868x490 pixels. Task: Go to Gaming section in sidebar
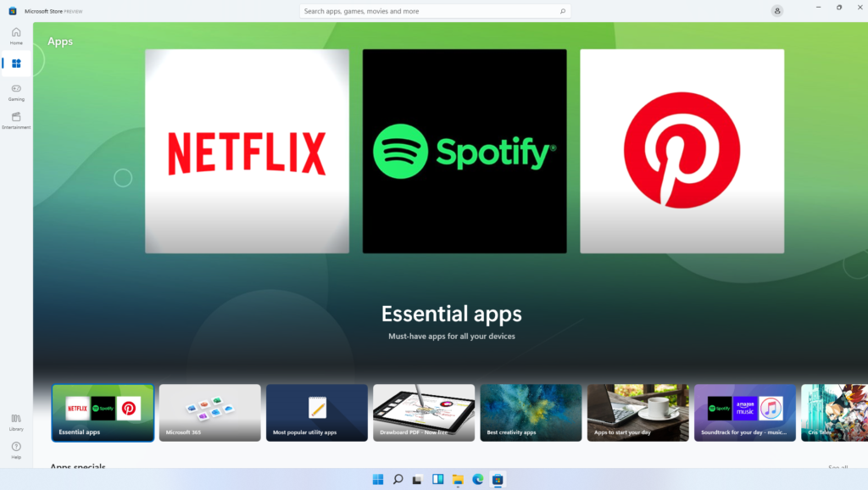click(16, 92)
